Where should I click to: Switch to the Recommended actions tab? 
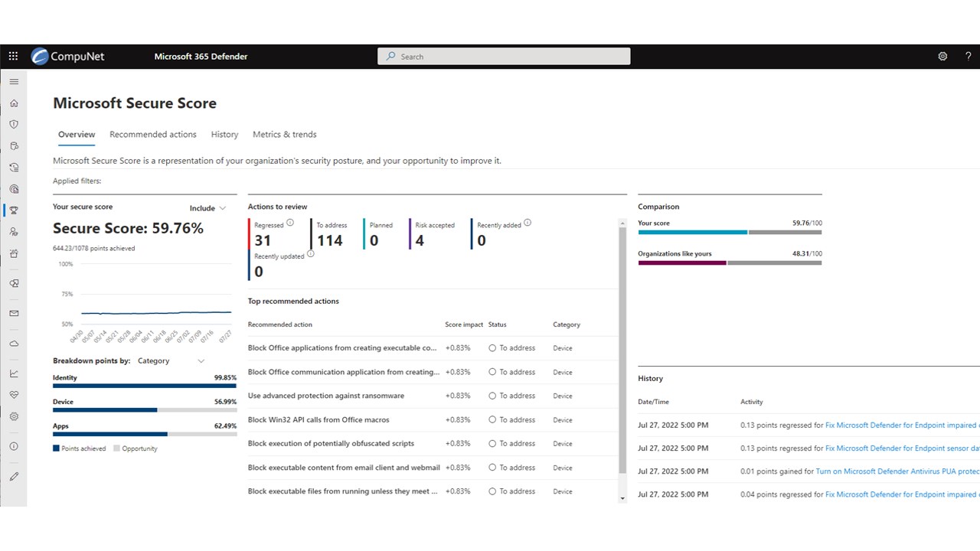pyautogui.click(x=153, y=134)
